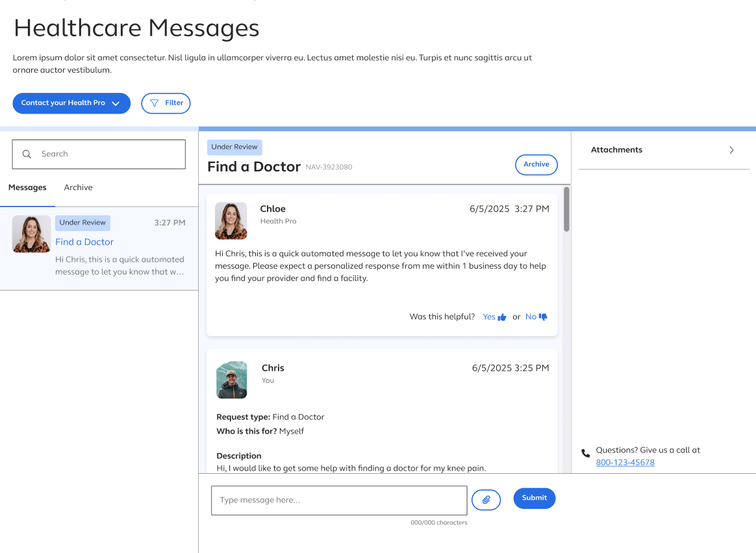Open the Find a Doctor message link
The width and height of the screenshot is (756, 553).
(x=84, y=242)
